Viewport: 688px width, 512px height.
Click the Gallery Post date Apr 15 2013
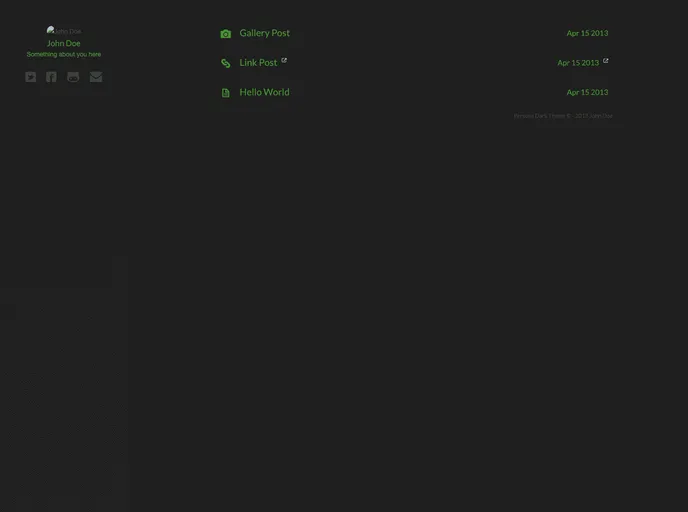[x=587, y=33]
